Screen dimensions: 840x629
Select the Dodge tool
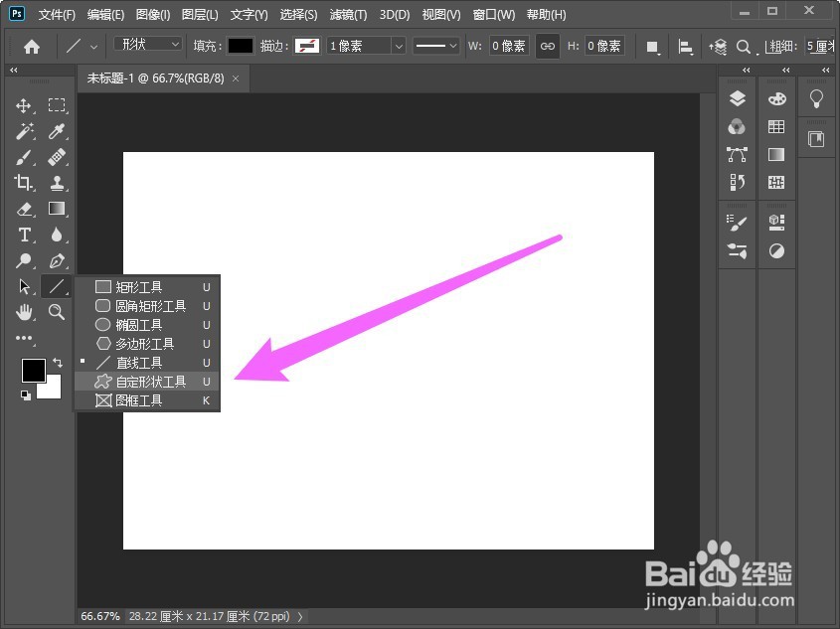[24, 260]
